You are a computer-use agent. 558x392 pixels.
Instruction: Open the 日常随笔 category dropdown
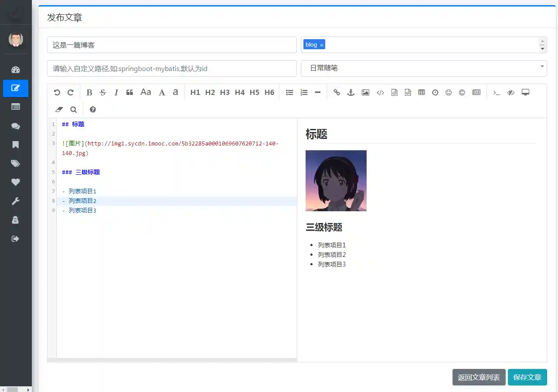pyautogui.click(x=423, y=68)
